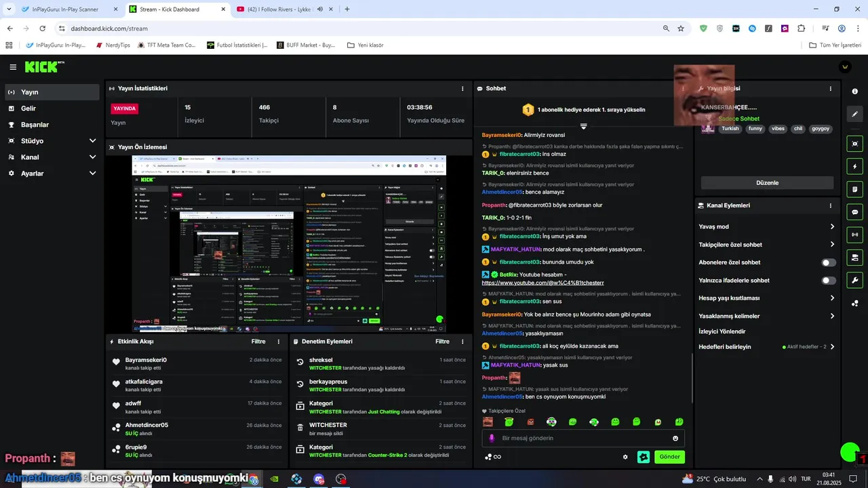Open Yayın bilgisi panel three-dot menu

pos(830,89)
